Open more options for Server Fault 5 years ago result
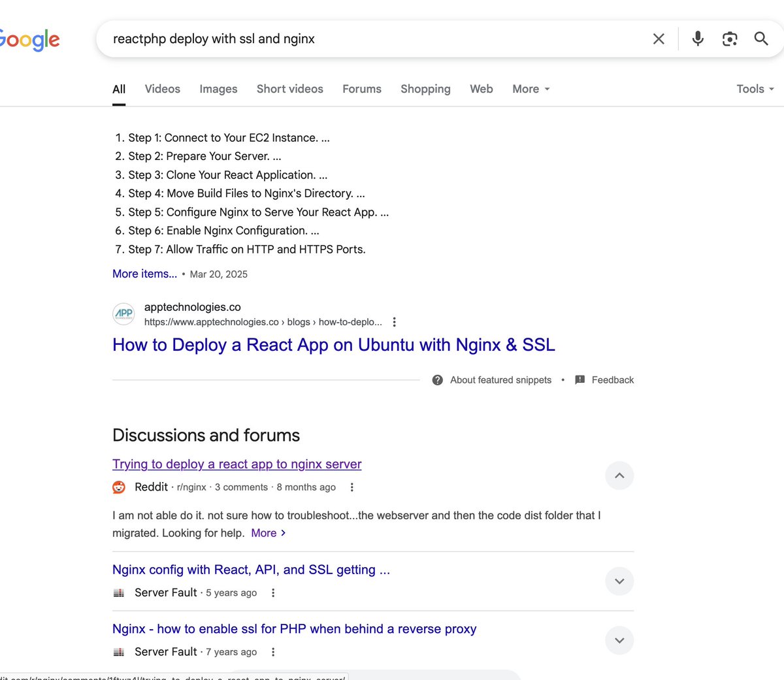 pos(273,593)
